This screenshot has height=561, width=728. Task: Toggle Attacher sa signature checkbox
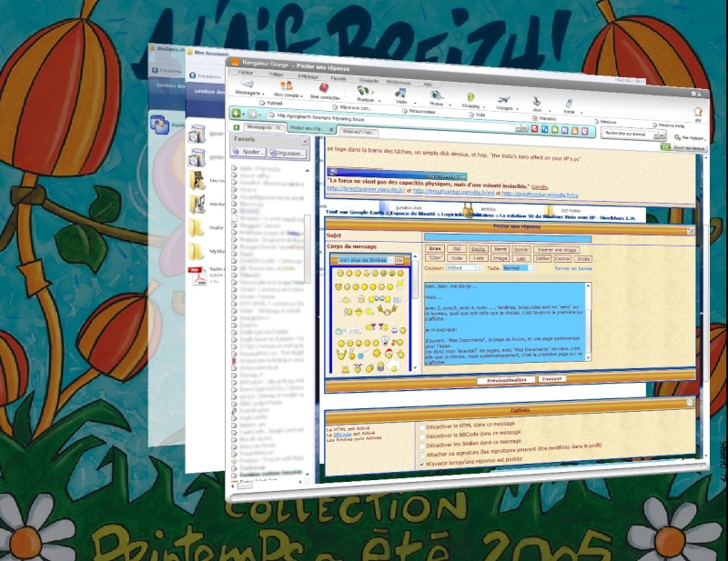422,456
